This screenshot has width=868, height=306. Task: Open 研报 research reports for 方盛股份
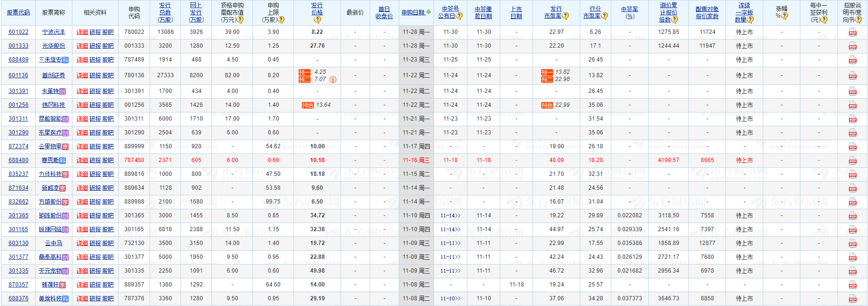(x=95, y=202)
